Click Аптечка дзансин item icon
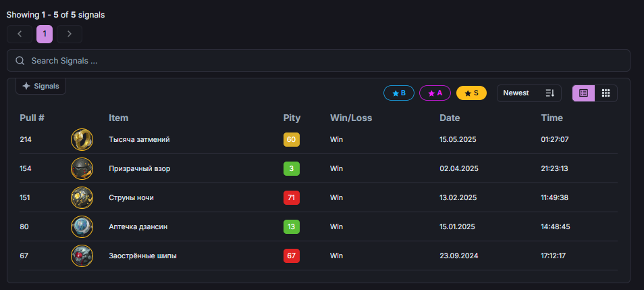The height and width of the screenshot is (290, 644). click(82, 226)
